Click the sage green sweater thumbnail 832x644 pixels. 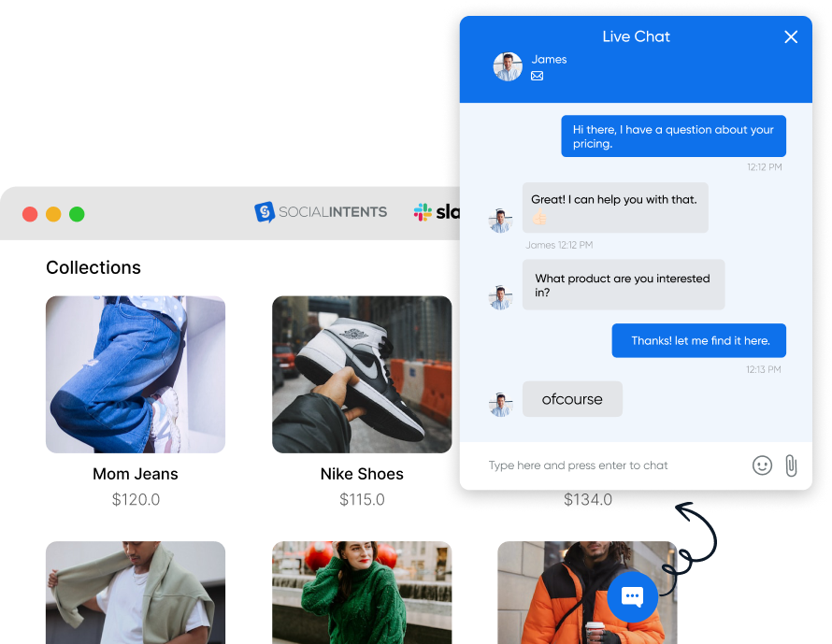point(136,592)
